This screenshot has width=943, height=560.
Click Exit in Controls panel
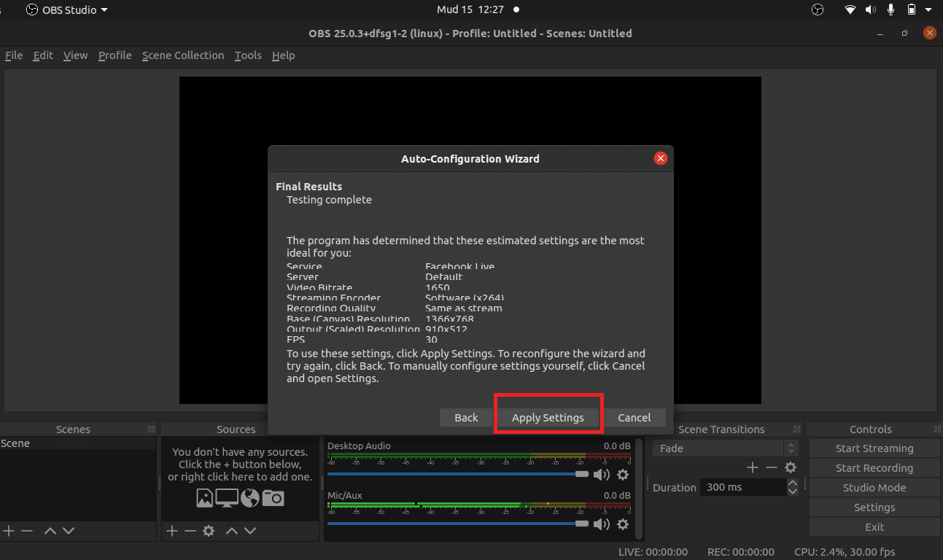874,527
